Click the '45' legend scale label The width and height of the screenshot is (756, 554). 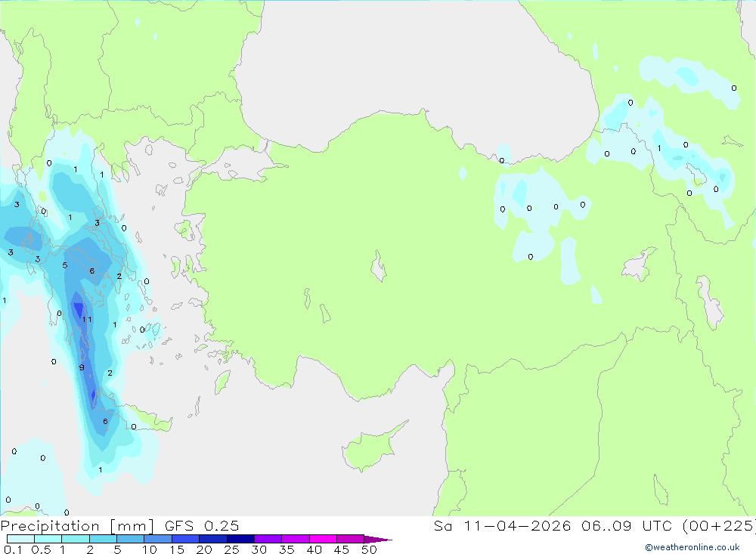click(342, 549)
